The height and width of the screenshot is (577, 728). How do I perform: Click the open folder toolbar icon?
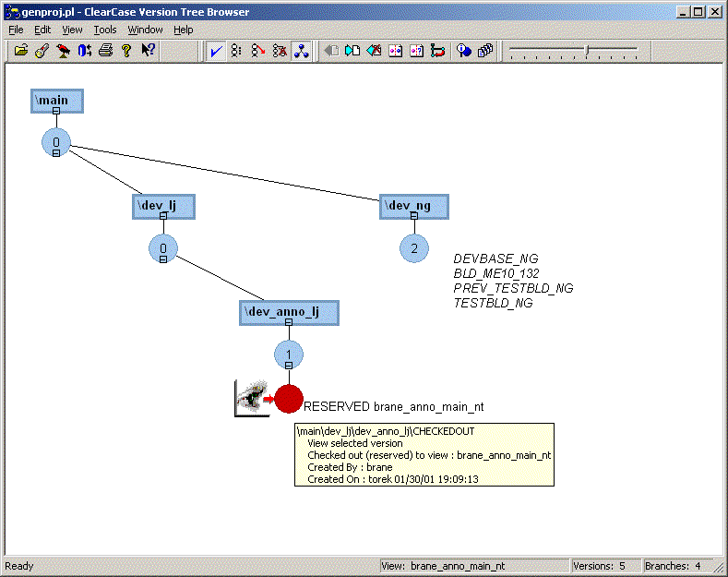[21, 50]
